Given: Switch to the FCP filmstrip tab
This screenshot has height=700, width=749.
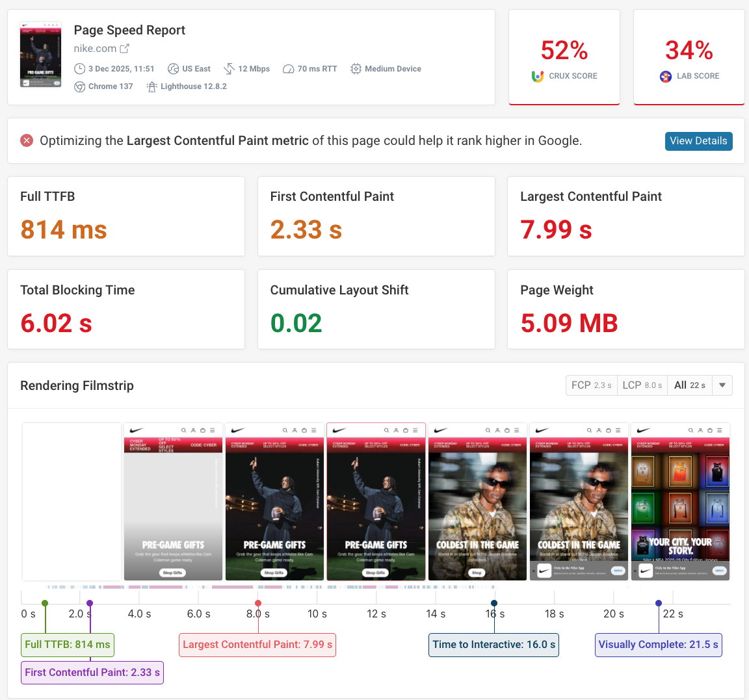Looking at the screenshot, I should click(591, 385).
